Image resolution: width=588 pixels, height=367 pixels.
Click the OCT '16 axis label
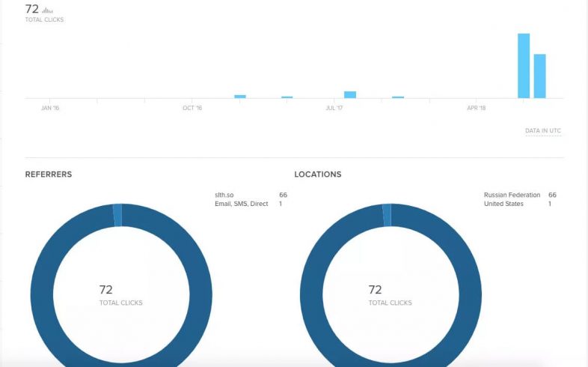click(x=192, y=108)
